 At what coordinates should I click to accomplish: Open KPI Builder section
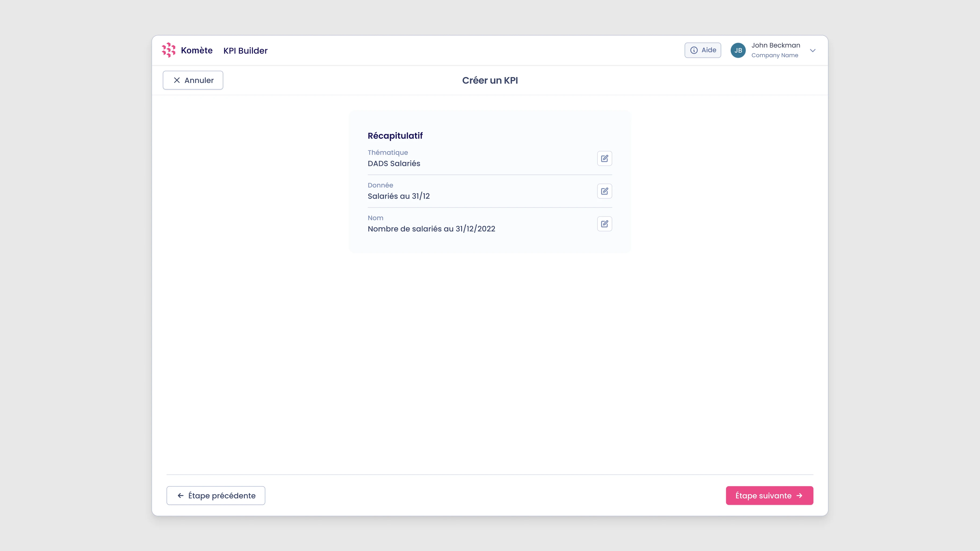pos(245,50)
